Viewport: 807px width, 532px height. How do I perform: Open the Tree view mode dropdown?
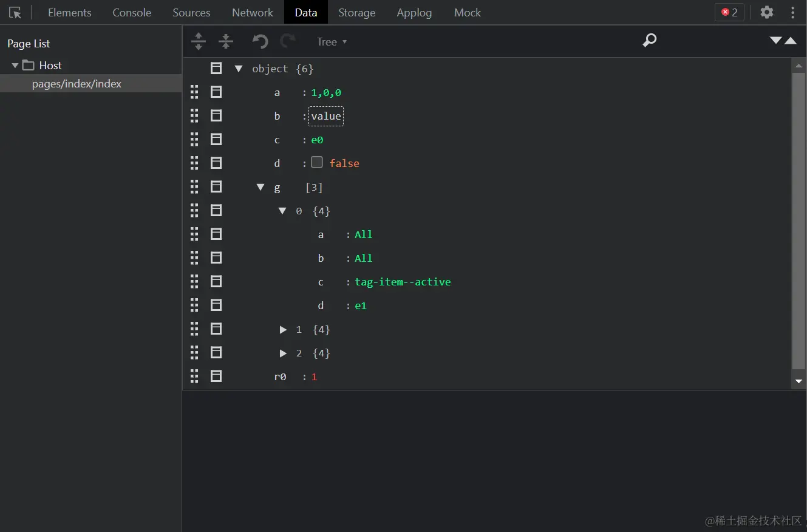coord(332,41)
